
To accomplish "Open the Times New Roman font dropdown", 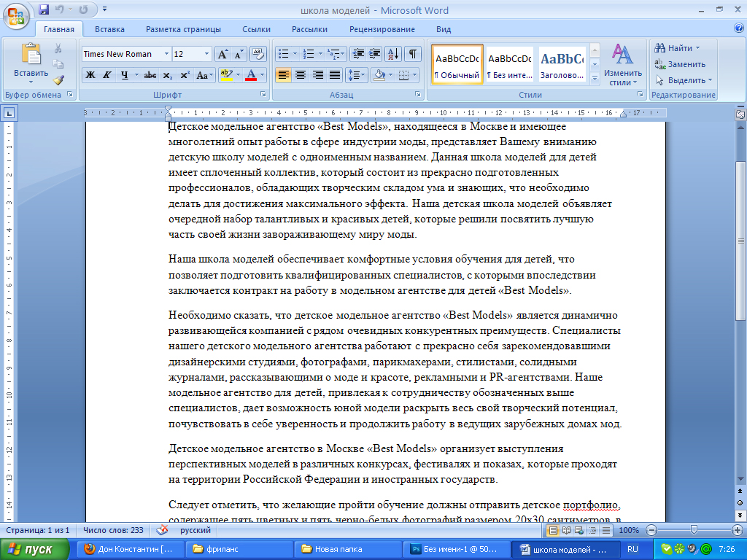I will point(166,54).
